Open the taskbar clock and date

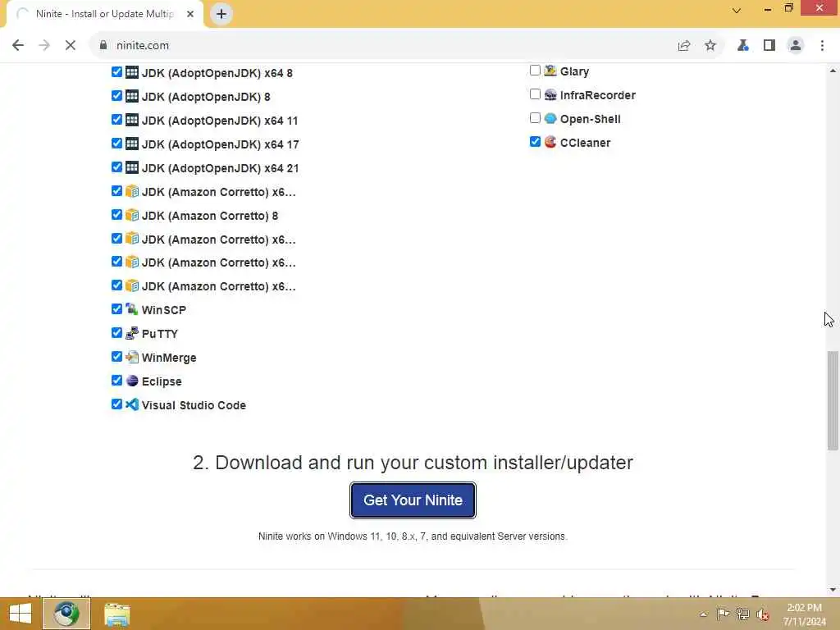804,614
